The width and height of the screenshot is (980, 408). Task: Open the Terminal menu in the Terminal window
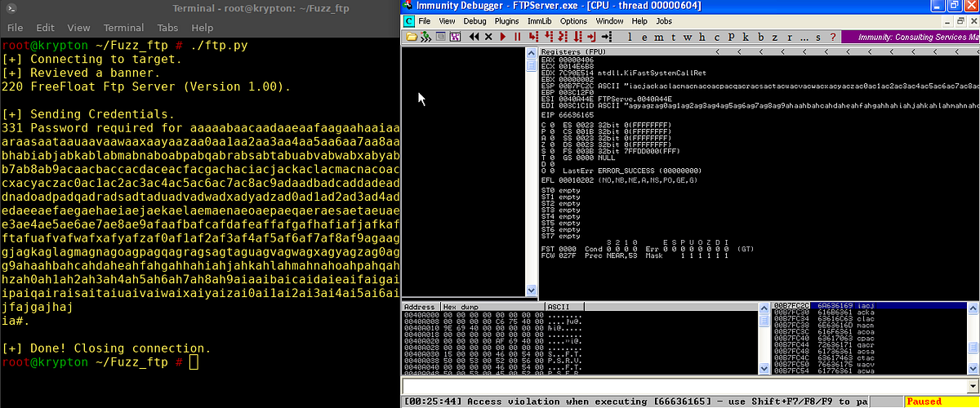(124, 27)
